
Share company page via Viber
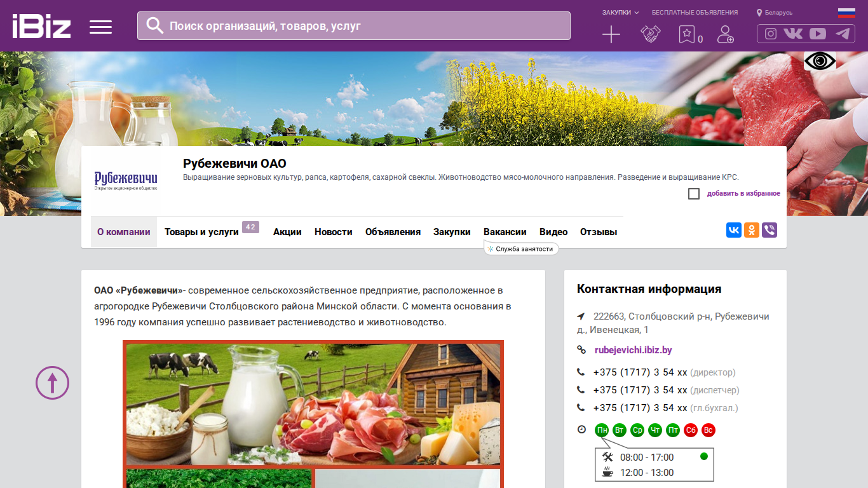pyautogui.click(x=770, y=230)
